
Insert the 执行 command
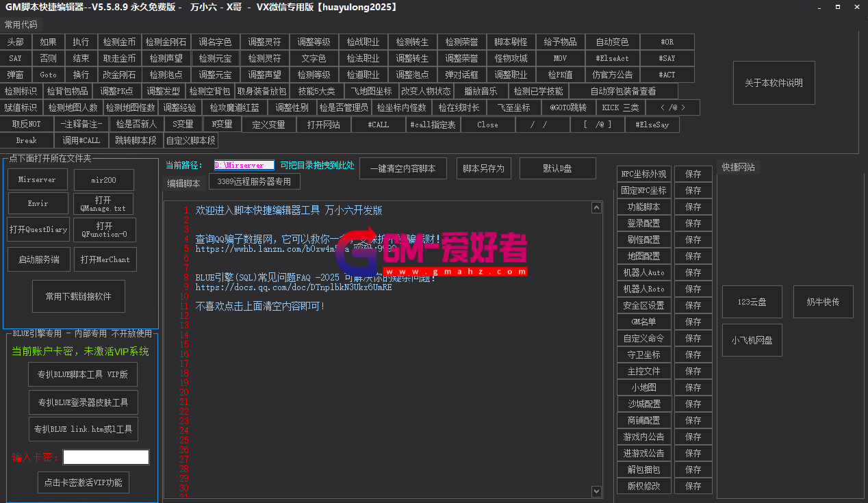[x=81, y=42]
